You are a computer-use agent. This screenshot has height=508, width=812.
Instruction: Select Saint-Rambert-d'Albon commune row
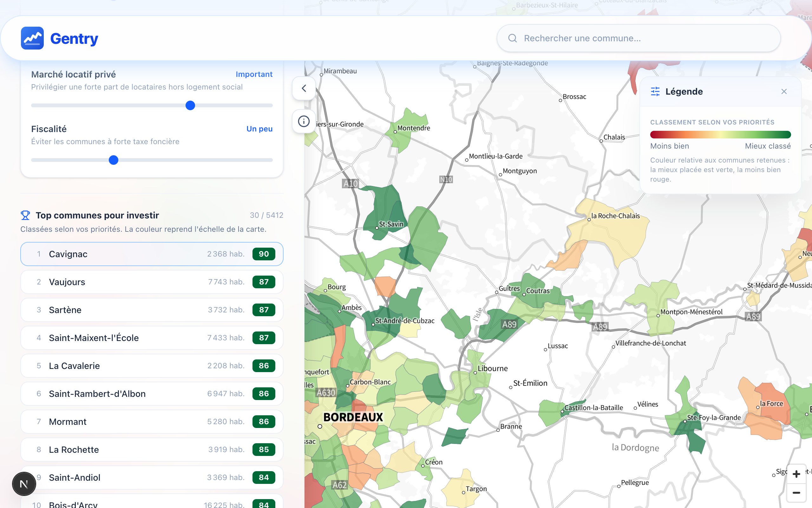pos(152,393)
